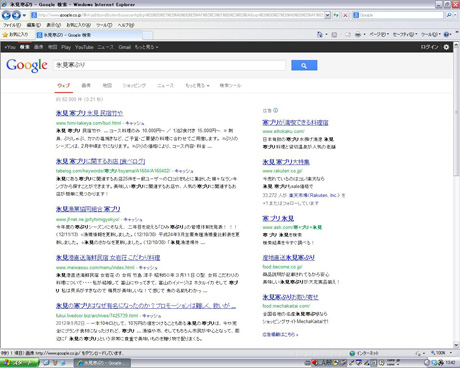Screen dimensions: 460x368
Task: Open the ファイル menu
Action: (12, 25)
